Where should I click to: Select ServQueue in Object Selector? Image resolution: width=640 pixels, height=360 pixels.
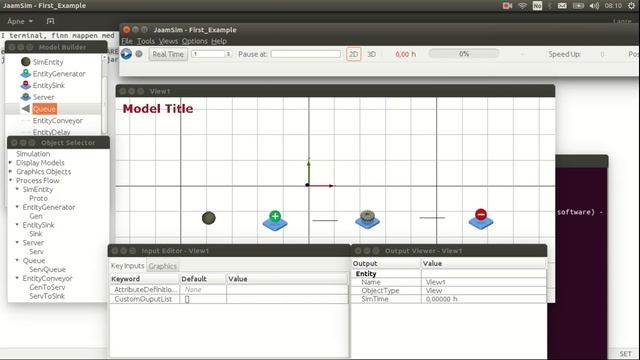[x=47, y=269]
